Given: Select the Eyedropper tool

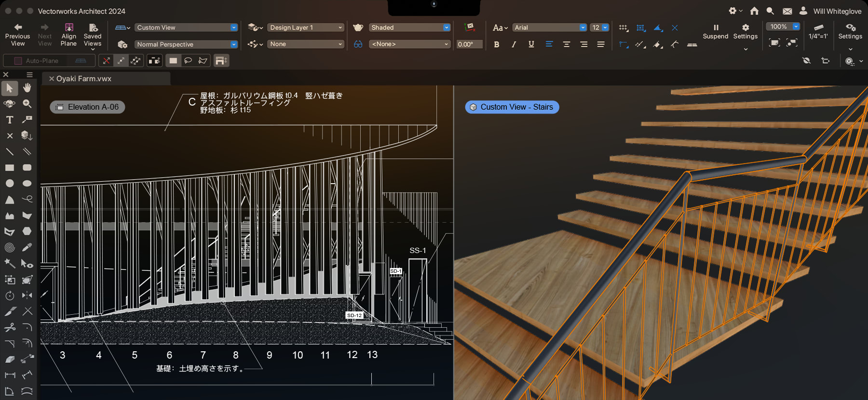Looking at the screenshot, I should click(x=27, y=247).
